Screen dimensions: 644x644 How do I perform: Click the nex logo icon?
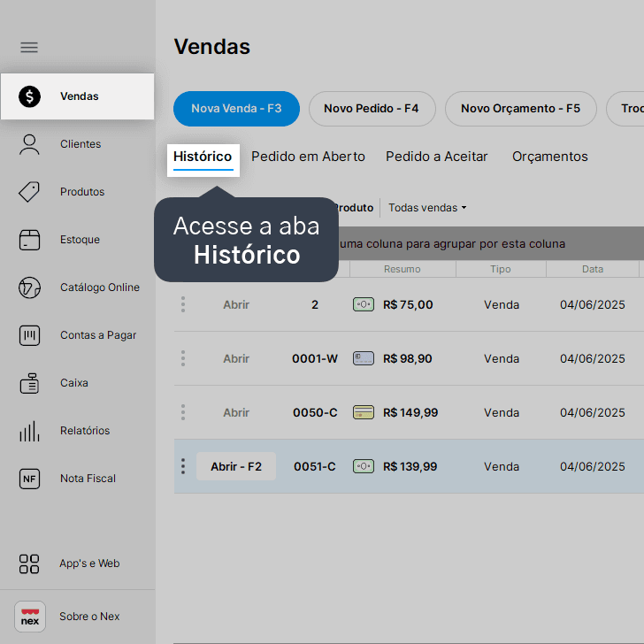click(x=30, y=617)
